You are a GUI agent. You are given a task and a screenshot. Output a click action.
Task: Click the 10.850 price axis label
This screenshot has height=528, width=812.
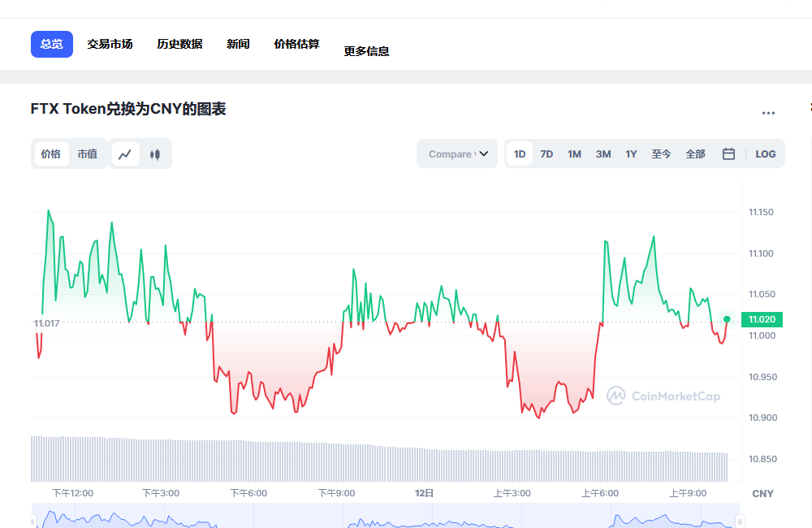(x=762, y=459)
